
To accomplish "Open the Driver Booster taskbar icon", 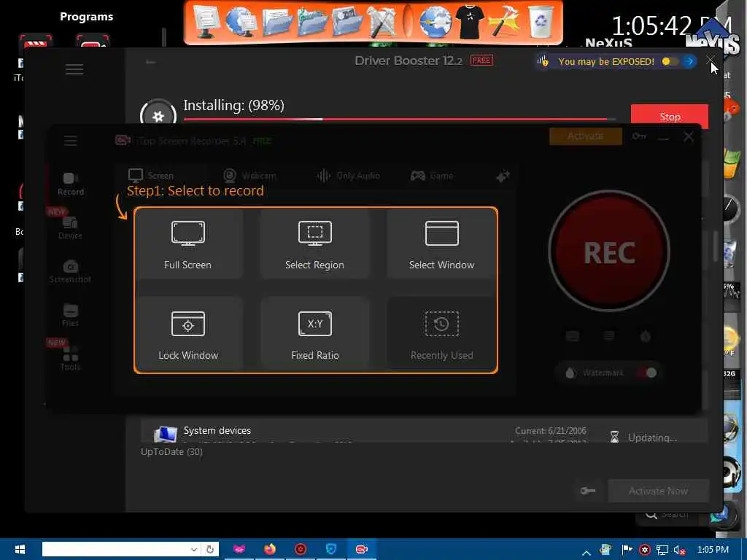I will [301, 549].
